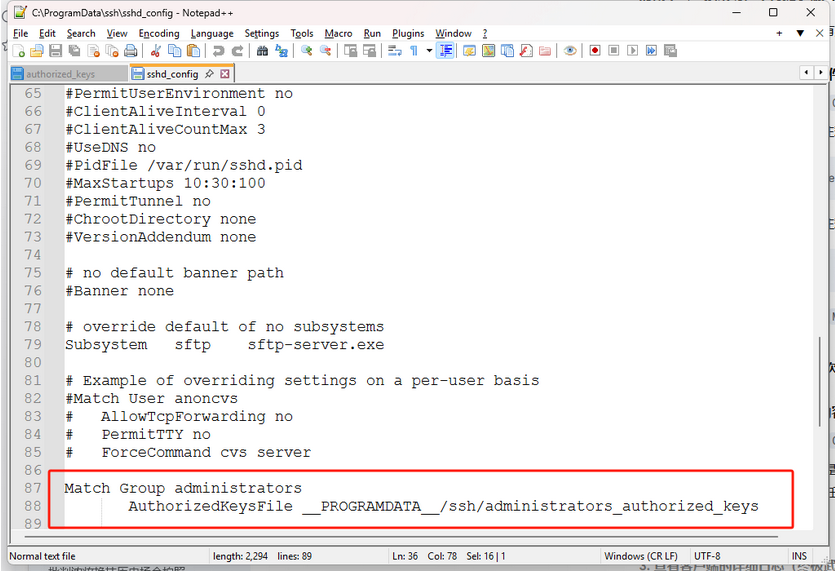Toggle the monitoring eye icon

[570, 51]
